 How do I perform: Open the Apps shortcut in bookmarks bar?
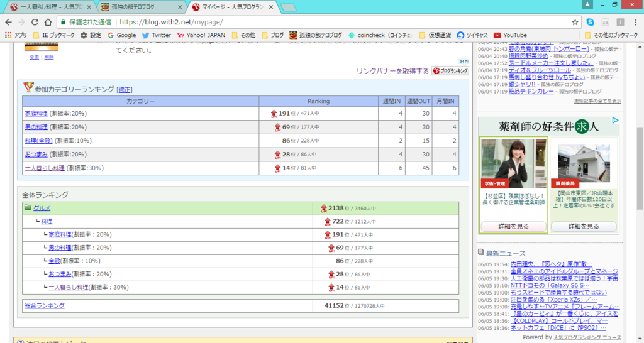[x=16, y=35]
